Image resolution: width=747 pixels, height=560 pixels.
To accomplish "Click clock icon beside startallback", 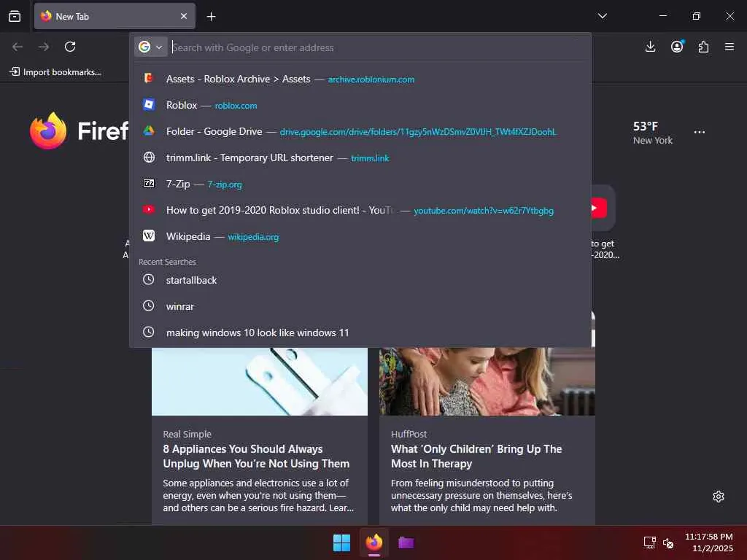I will pos(149,279).
